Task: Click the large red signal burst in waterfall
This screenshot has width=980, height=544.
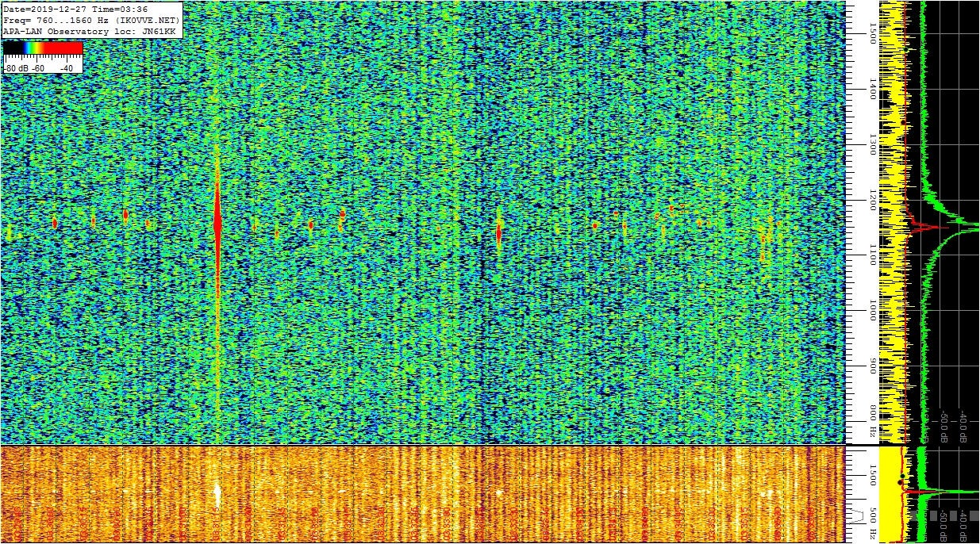Action: pos(217,224)
